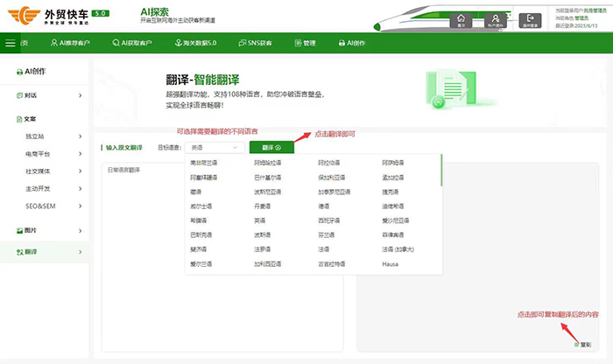Select 海关数据5.0 in the navigation bar
The height and width of the screenshot is (364, 613).
point(198,43)
